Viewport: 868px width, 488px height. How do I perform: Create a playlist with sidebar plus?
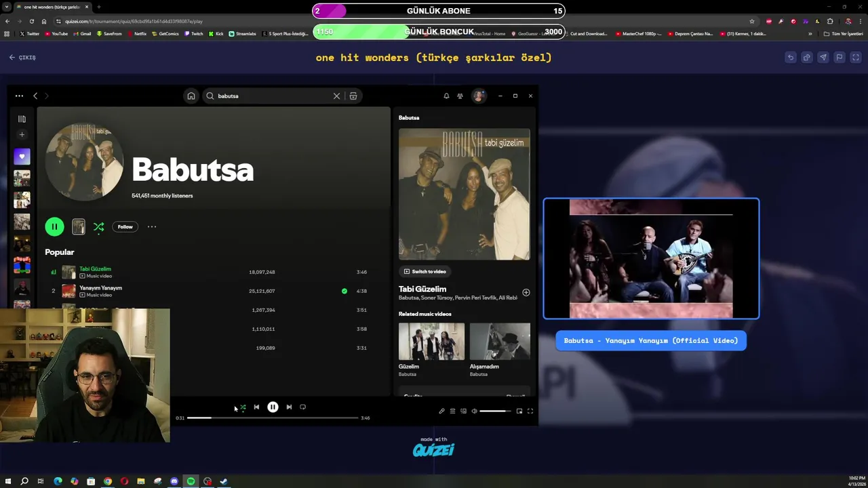(22, 135)
